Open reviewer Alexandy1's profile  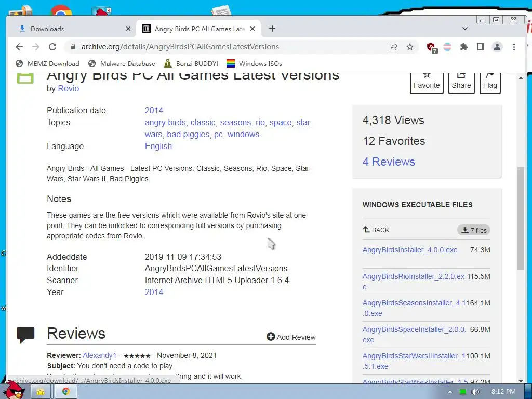(x=99, y=355)
